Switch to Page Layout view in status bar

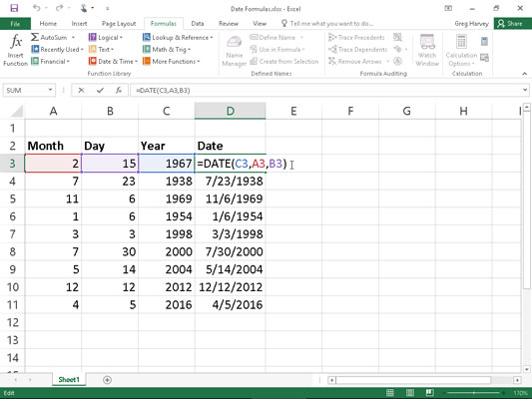410,393
